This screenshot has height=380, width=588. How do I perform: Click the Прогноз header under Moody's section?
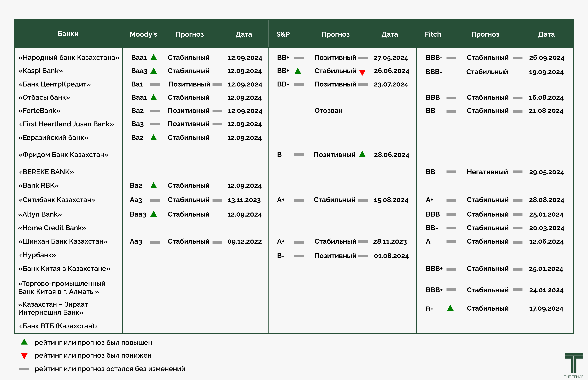tap(190, 34)
